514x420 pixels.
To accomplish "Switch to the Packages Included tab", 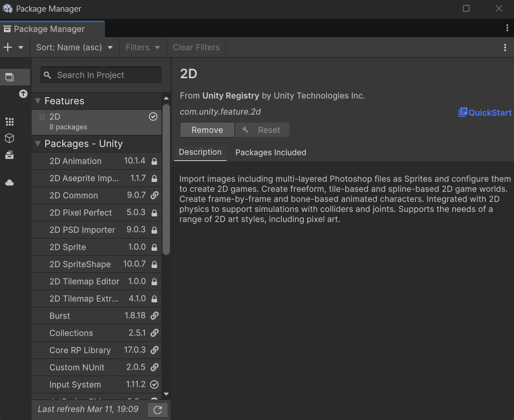I will (x=271, y=153).
